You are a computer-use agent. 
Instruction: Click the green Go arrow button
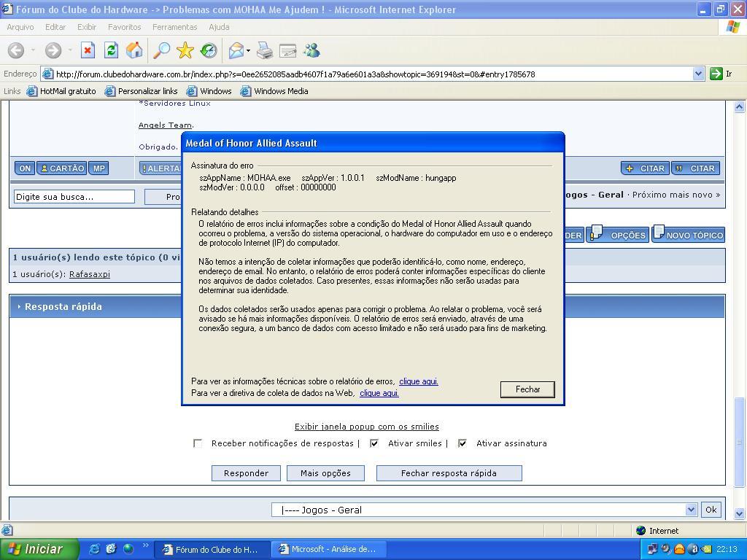pyautogui.click(x=716, y=74)
